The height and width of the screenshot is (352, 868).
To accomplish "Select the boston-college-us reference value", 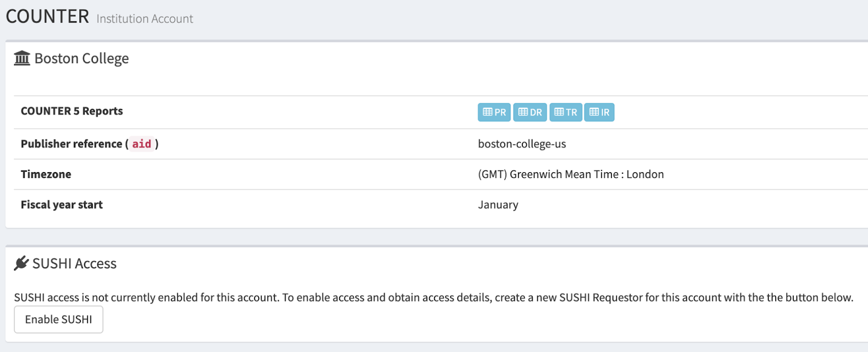I will point(522,144).
